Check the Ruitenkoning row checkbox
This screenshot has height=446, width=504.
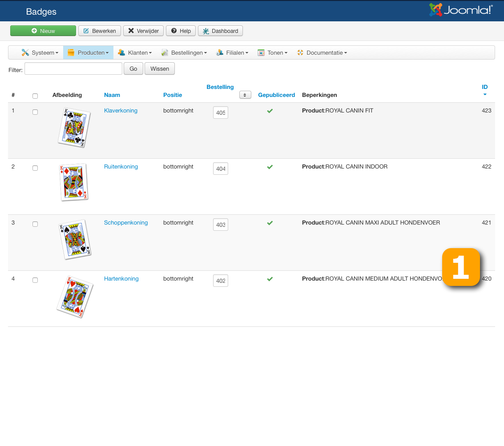click(35, 168)
